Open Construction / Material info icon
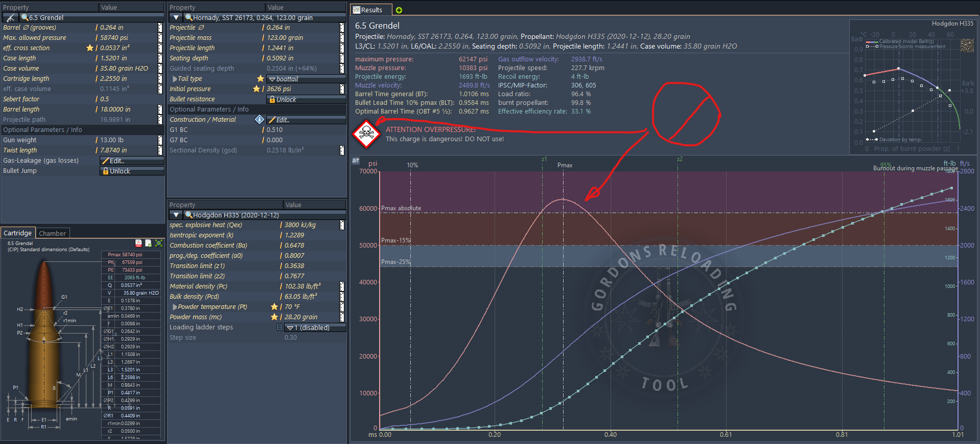The width and height of the screenshot is (980, 444). coord(260,120)
